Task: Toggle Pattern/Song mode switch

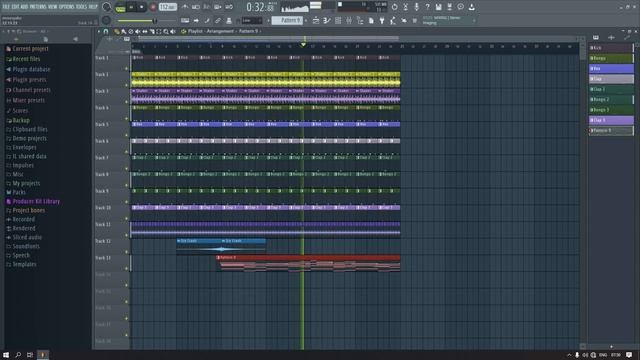Action: [120, 7]
